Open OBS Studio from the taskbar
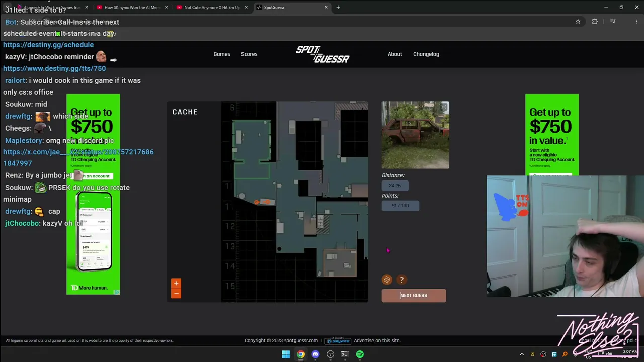This screenshot has width=644, height=362. click(330, 354)
